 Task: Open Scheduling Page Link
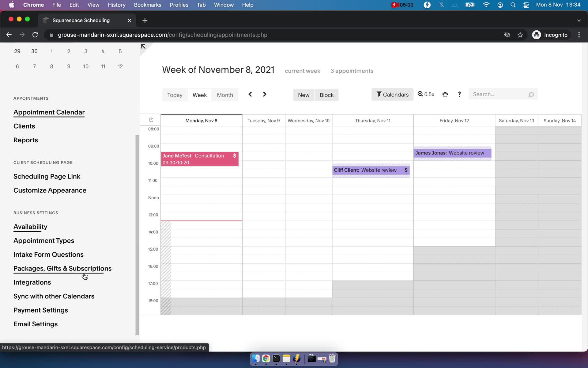[47, 176]
